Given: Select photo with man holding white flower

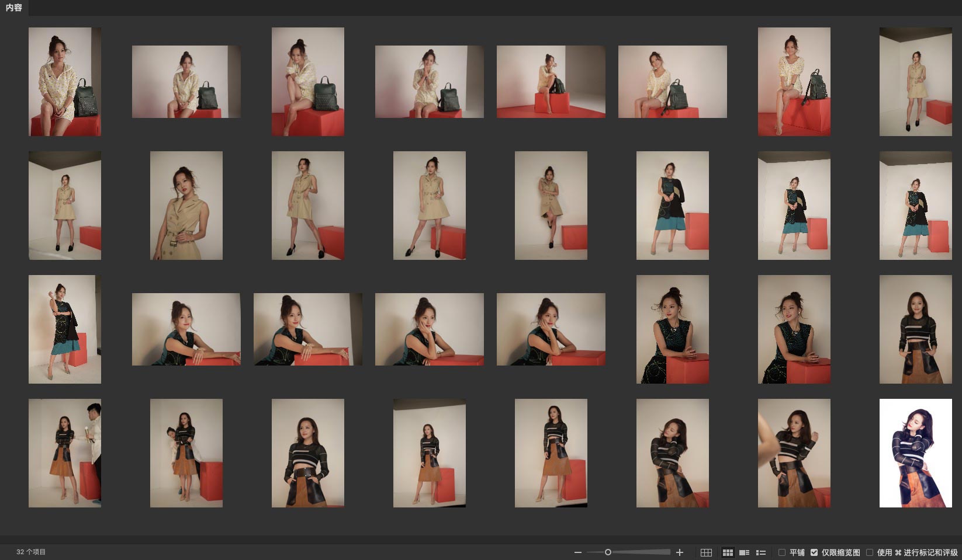Looking at the screenshot, I should point(65,453).
